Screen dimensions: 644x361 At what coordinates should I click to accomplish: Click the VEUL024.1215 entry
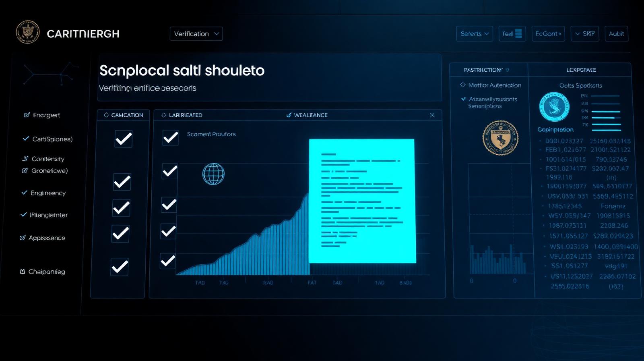[570, 256]
